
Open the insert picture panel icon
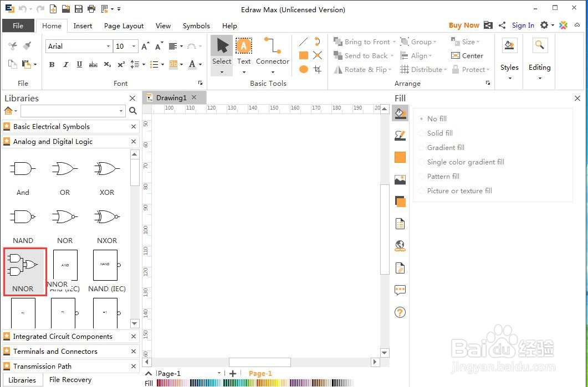pos(400,179)
